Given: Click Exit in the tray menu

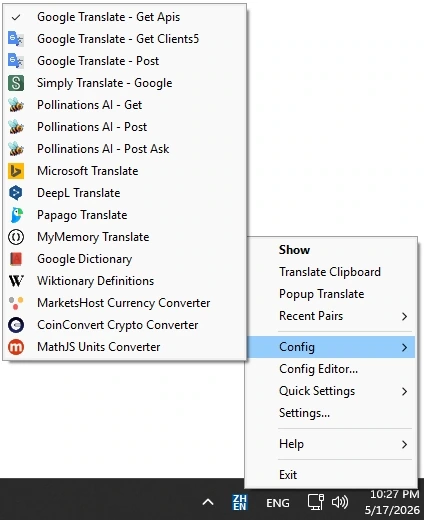Looking at the screenshot, I should [x=331, y=475].
